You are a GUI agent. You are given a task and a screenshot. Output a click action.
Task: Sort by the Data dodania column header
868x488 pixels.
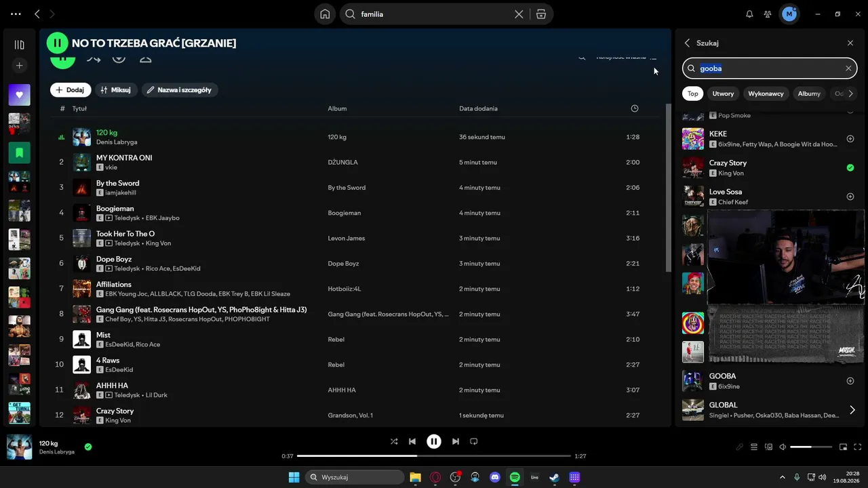478,108
